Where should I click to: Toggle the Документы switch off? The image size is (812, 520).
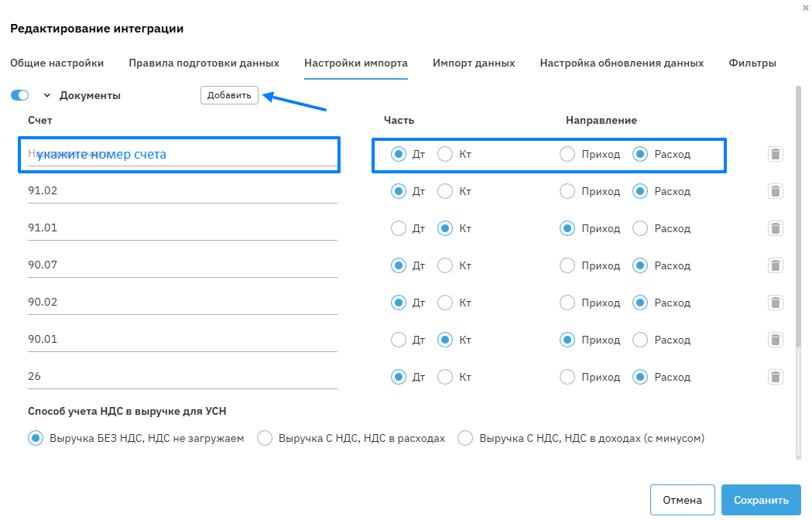(20, 95)
